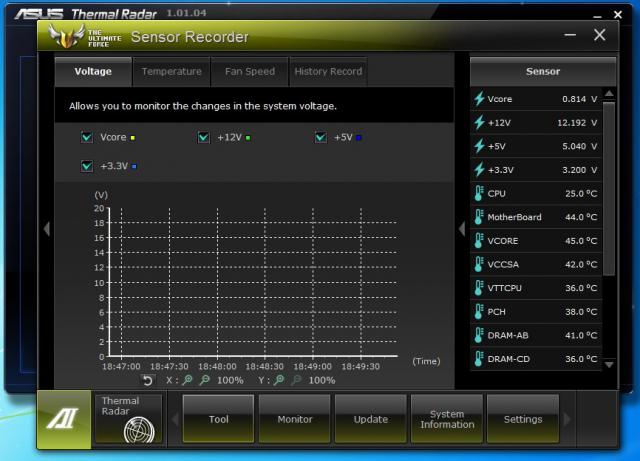Minimize the Sensor Recorder window
This screenshot has width=640, height=461.
570,35
